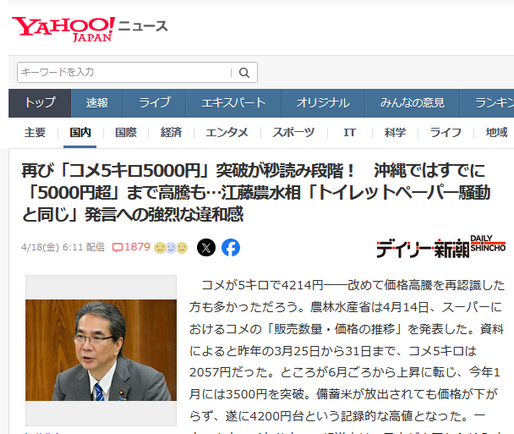Click the keyword search input field

pyautogui.click(x=125, y=72)
